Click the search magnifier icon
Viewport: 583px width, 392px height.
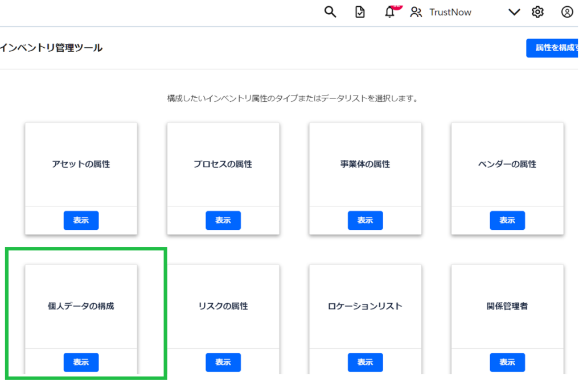pyautogui.click(x=330, y=12)
